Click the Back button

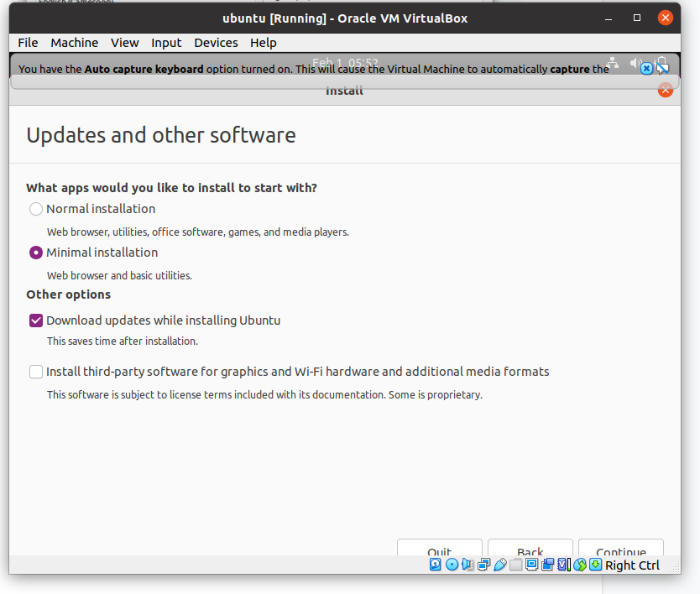coord(530,548)
